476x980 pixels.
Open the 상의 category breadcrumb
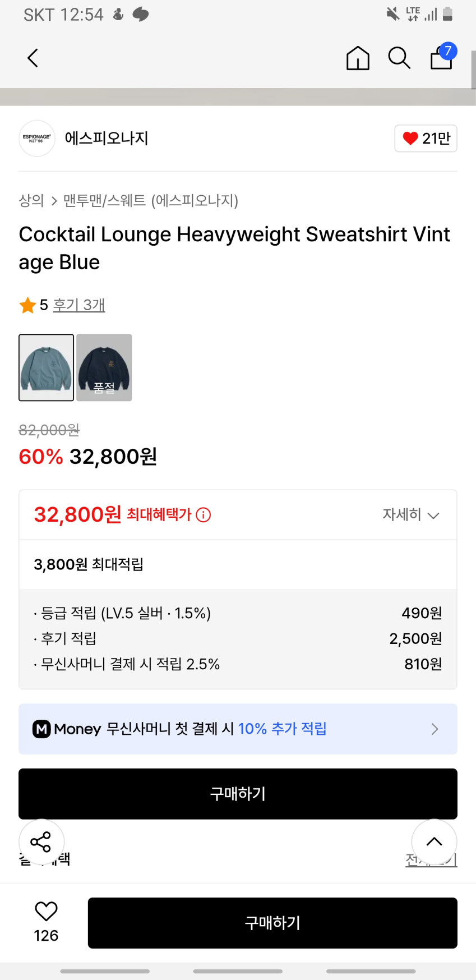tap(31, 200)
